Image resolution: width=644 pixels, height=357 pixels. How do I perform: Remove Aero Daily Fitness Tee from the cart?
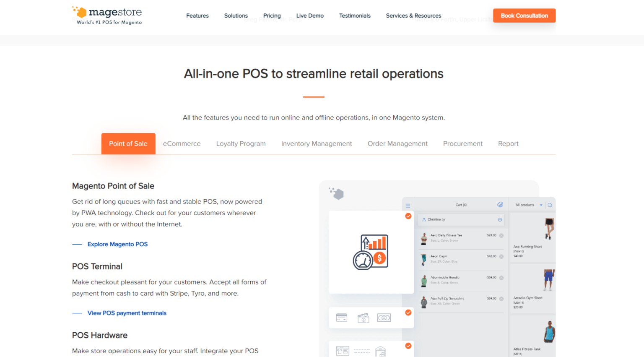pos(501,235)
